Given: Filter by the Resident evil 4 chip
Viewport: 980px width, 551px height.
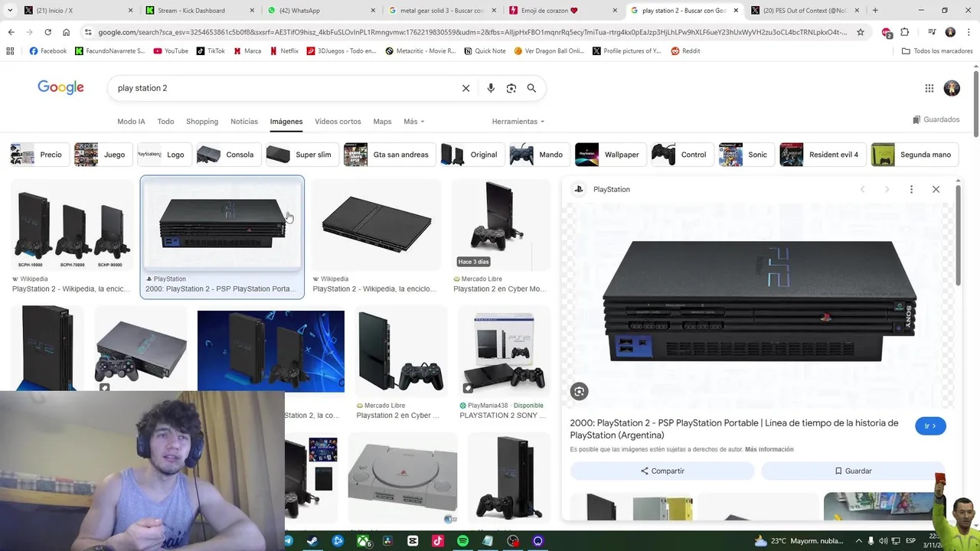Looking at the screenshot, I should (x=823, y=155).
